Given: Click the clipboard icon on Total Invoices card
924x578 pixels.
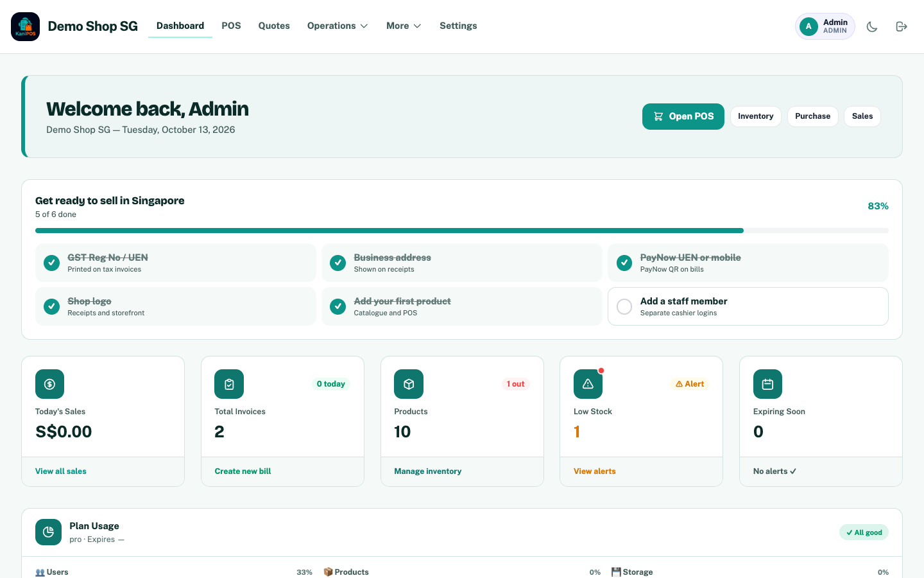Looking at the screenshot, I should coord(229,384).
